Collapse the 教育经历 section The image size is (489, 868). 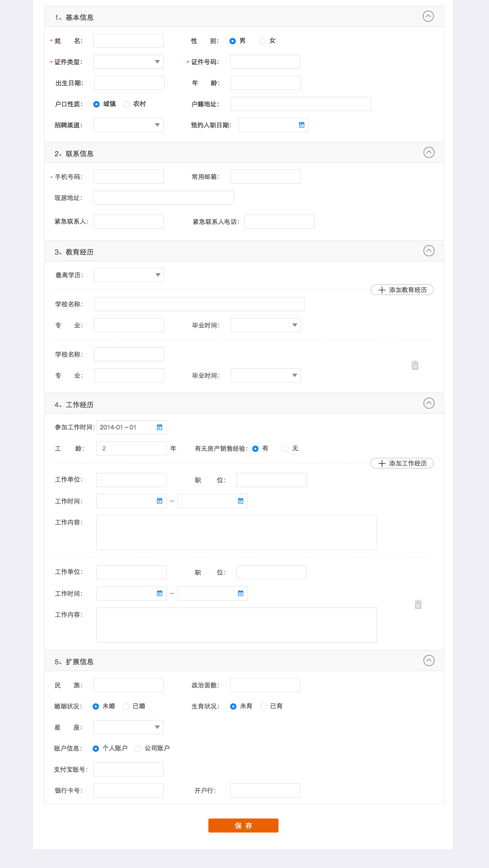click(429, 251)
